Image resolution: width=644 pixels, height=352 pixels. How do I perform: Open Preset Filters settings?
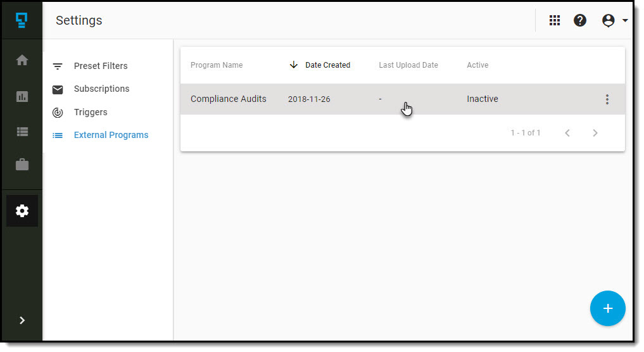tap(101, 66)
